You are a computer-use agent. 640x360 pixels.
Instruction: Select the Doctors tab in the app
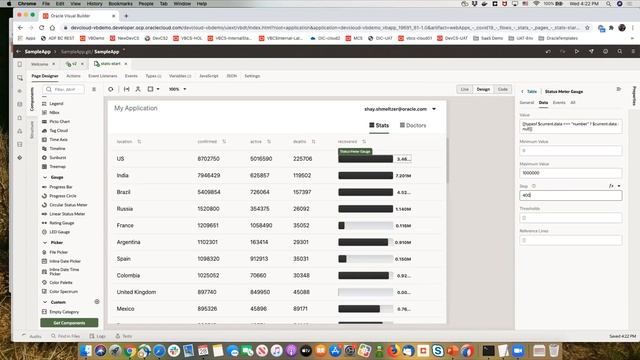(413, 125)
